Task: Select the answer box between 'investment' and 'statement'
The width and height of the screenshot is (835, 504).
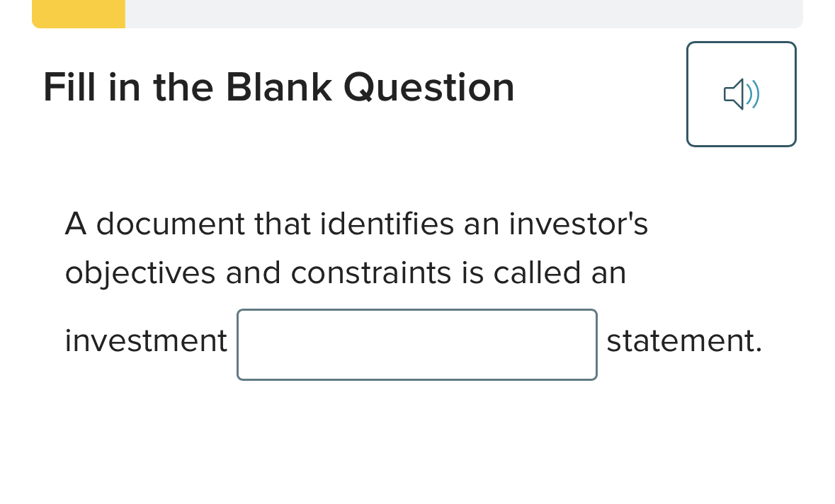Action: (416, 345)
